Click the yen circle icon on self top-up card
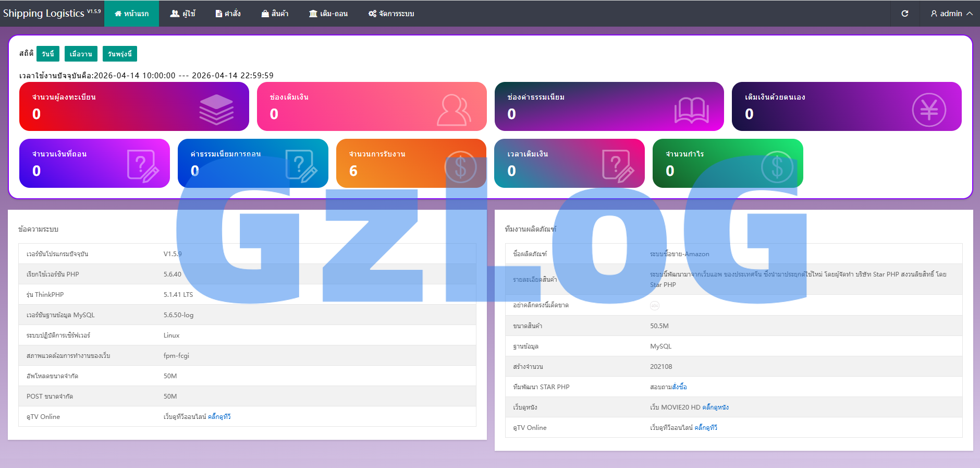The image size is (980, 468). tap(928, 110)
